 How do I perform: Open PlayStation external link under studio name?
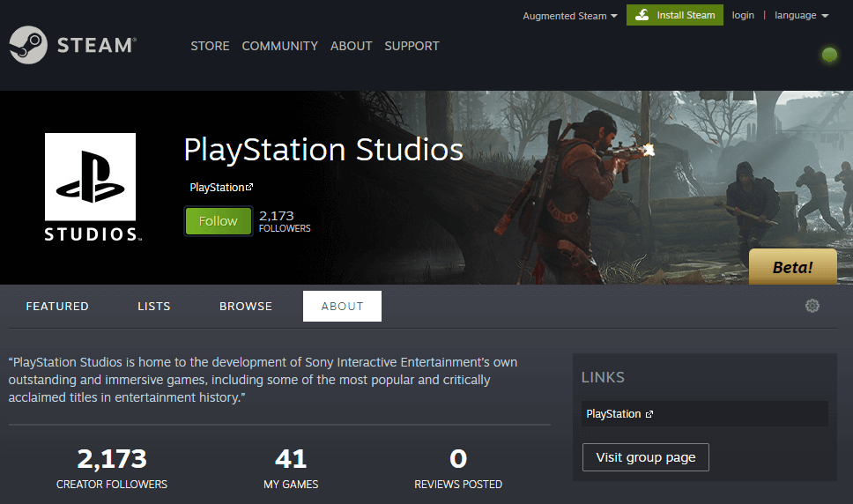coord(221,188)
